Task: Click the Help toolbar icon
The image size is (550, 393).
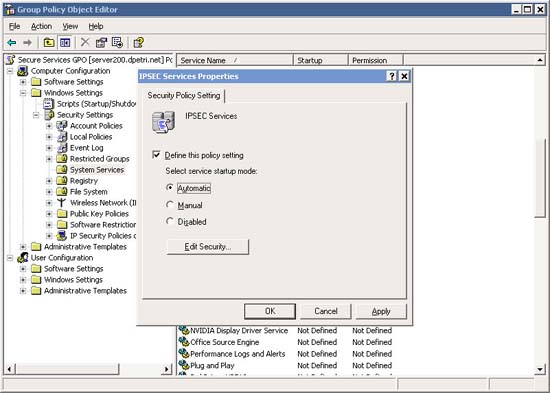Action: pos(139,42)
